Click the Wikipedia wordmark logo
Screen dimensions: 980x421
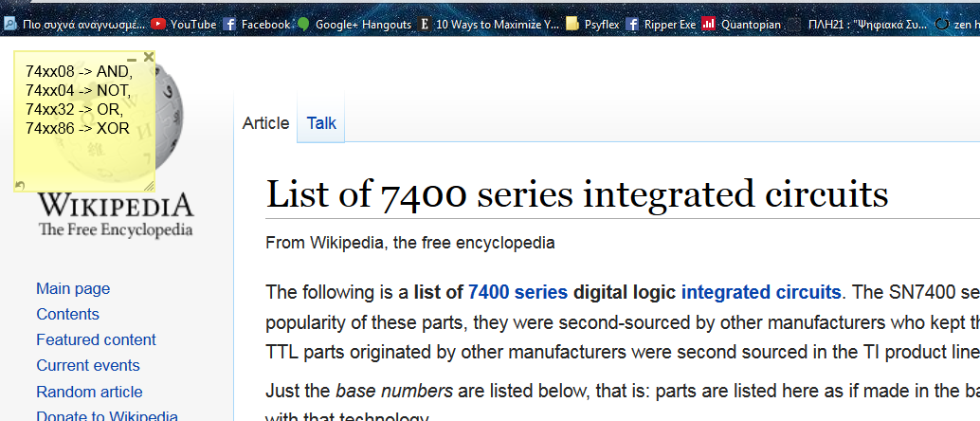[117, 206]
